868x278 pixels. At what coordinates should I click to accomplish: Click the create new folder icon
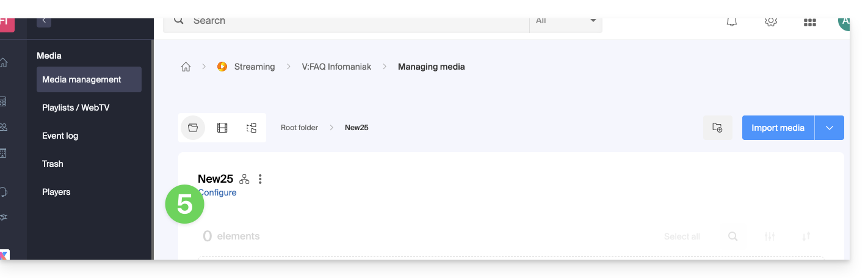(x=717, y=128)
